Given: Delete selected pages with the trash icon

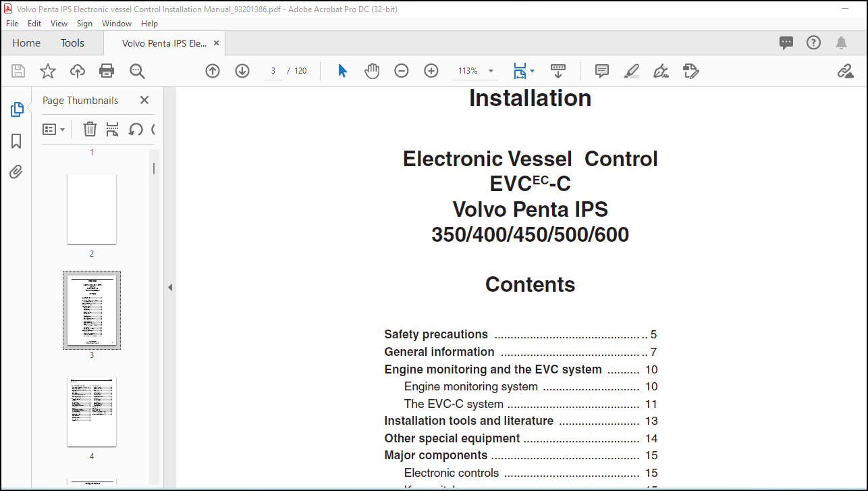Looking at the screenshot, I should click(90, 129).
